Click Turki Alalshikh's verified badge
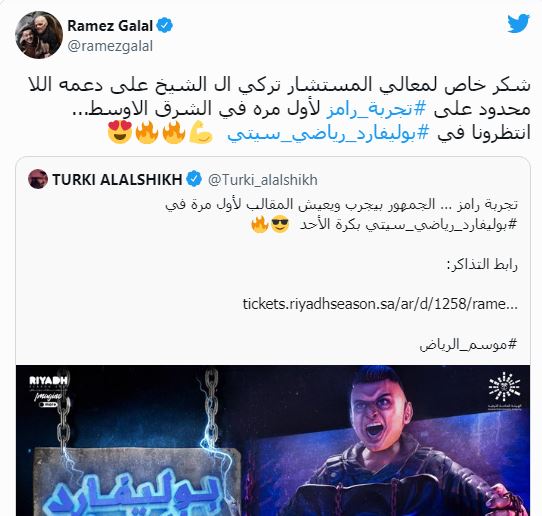542x516 pixels. pyautogui.click(x=194, y=179)
